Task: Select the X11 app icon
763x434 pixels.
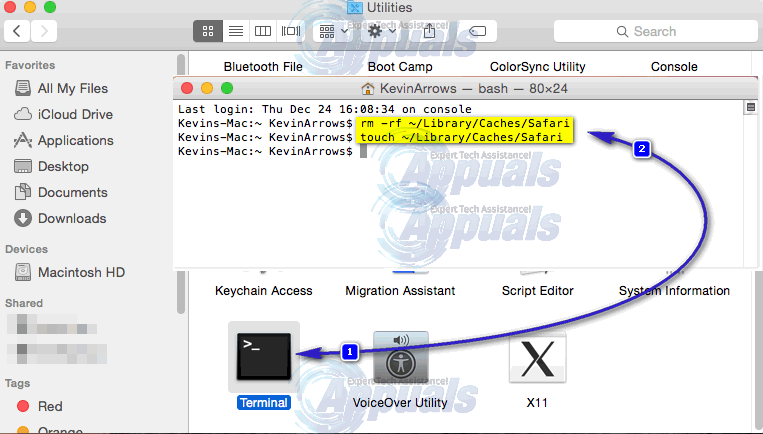Action: pos(537,359)
